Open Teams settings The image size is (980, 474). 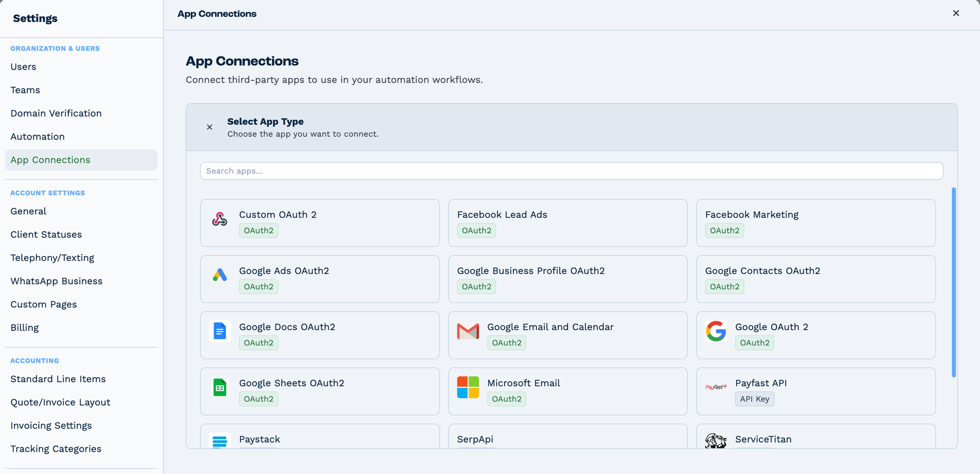point(25,90)
